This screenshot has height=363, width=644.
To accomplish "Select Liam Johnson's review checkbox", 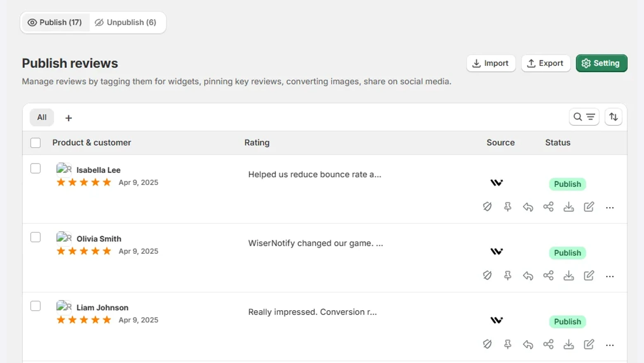I will (36, 306).
